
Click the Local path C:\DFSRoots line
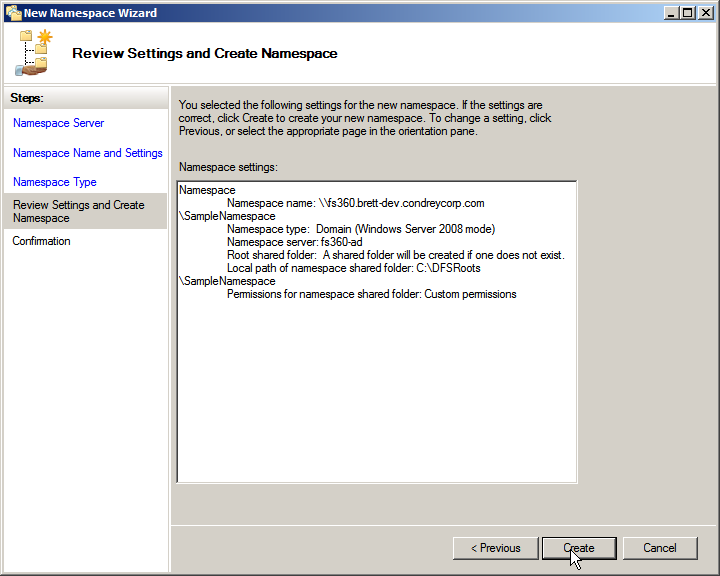354,268
